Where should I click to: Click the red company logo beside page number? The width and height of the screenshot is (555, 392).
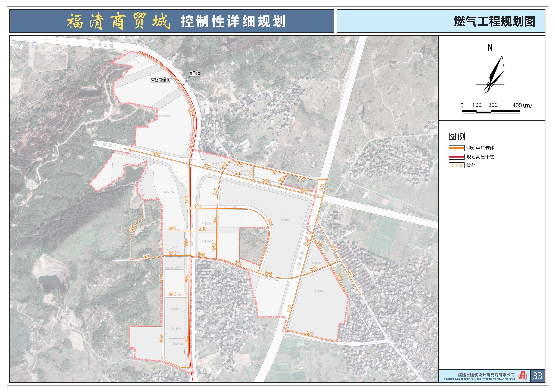(522, 376)
